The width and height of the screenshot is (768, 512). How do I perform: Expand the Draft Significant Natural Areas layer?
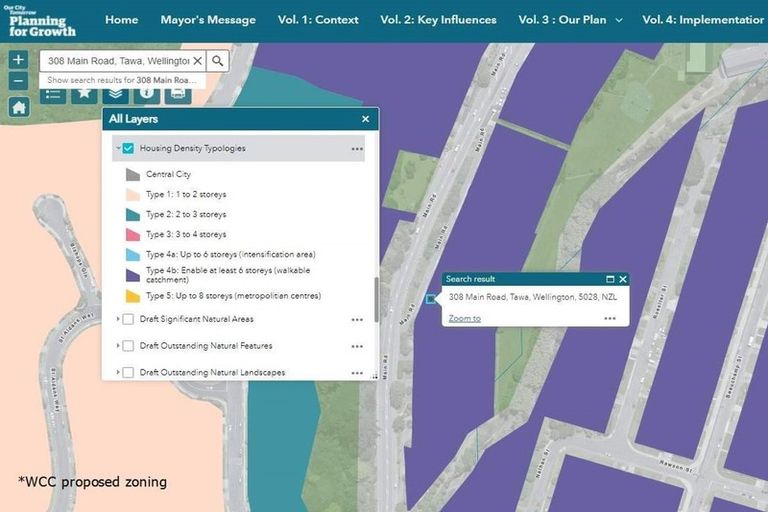(117, 319)
